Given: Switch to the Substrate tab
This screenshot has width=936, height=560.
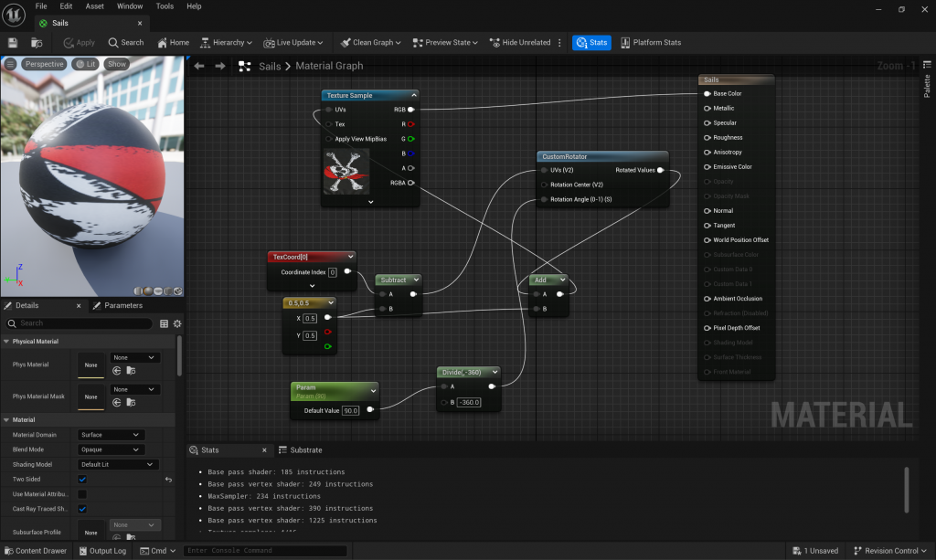Looking at the screenshot, I should (300, 450).
